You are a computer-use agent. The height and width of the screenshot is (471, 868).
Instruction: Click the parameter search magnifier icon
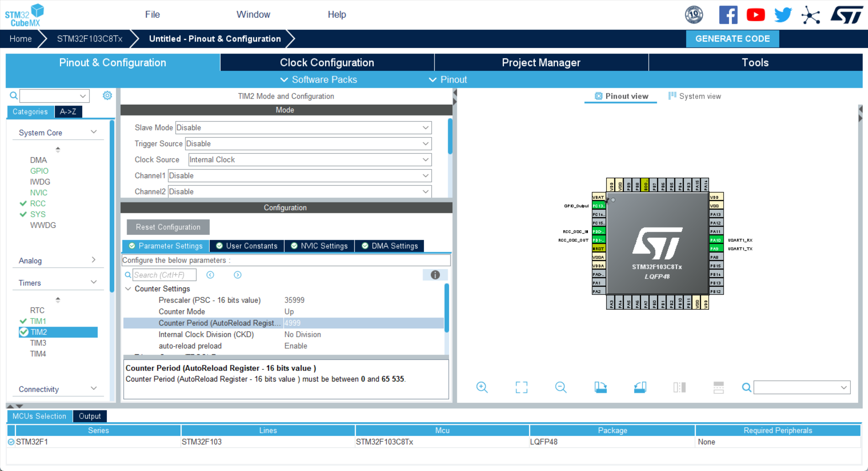(128, 275)
